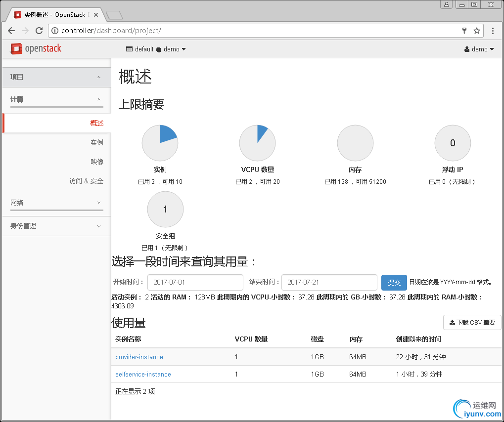Click the OpenStack logo icon
Image resolution: width=504 pixels, height=422 pixels.
17,49
